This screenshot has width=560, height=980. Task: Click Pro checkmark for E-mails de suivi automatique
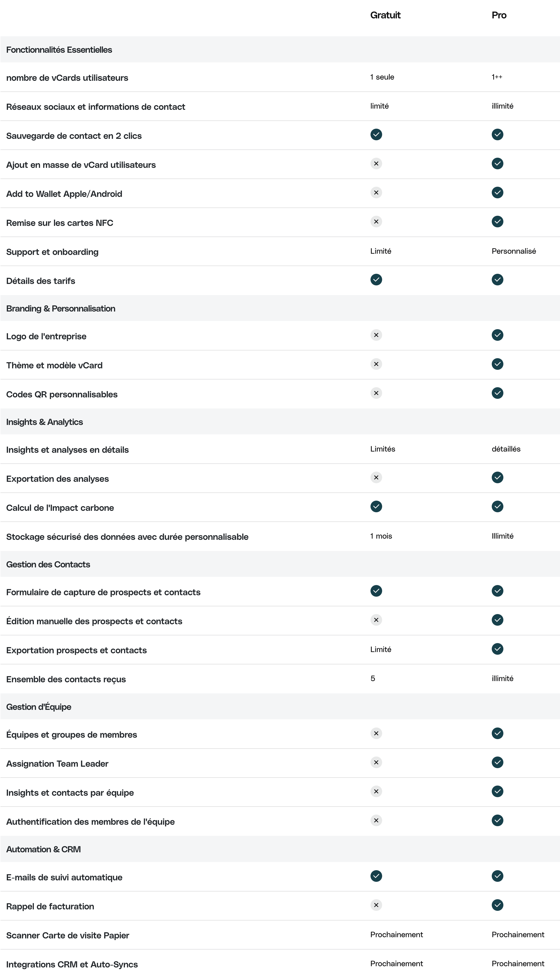[x=497, y=876]
